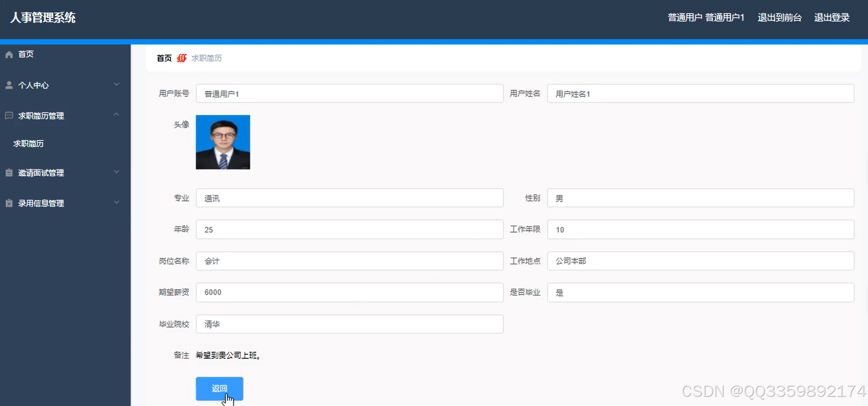This screenshot has height=406, width=868.
Task: Click the 用户姓名 input field
Action: point(701,94)
